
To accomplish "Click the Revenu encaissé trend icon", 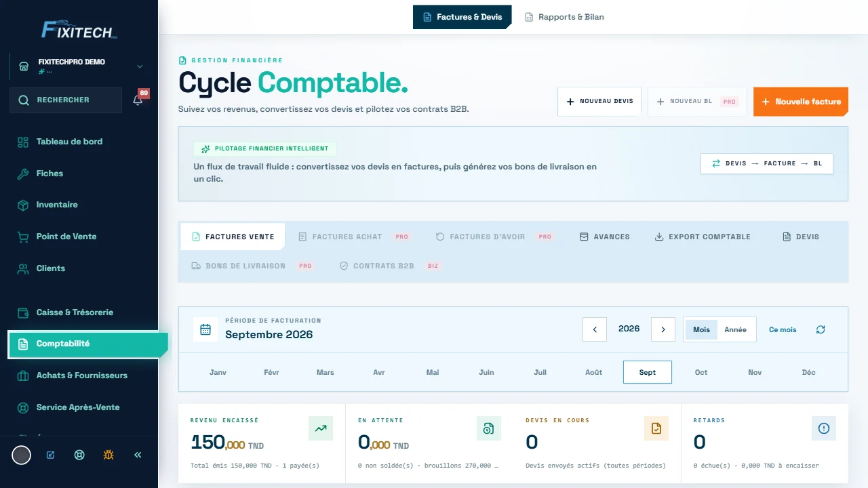I will pyautogui.click(x=321, y=428).
